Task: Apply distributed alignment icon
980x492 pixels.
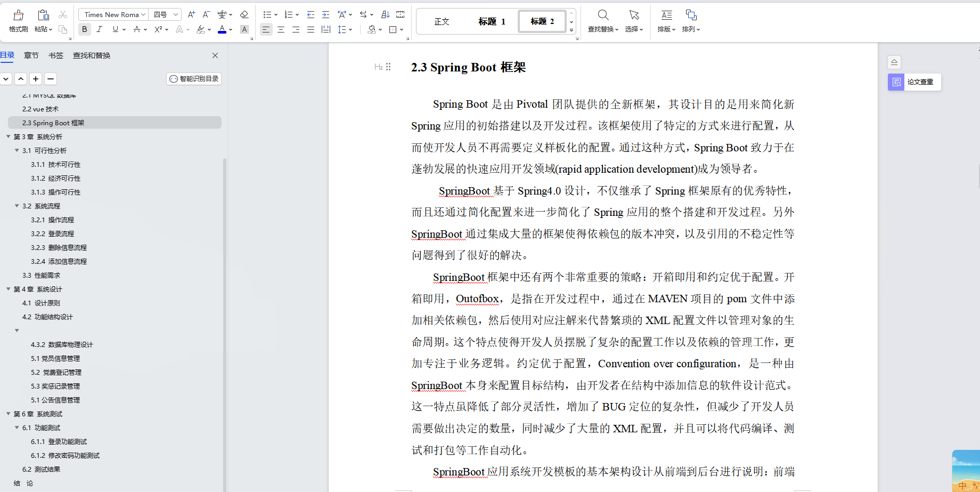Action: (x=326, y=29)
